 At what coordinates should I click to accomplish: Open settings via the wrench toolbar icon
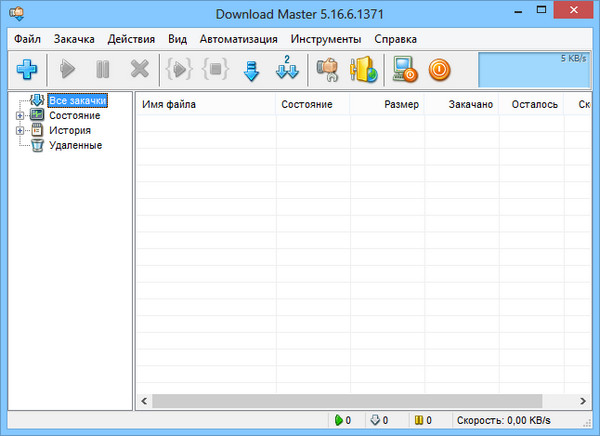327,70
